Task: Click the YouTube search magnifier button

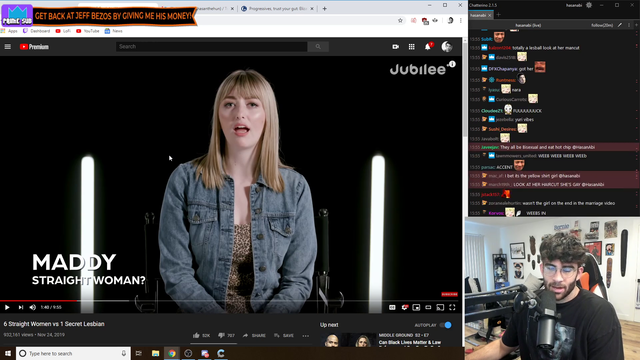Action: [318, 47]
